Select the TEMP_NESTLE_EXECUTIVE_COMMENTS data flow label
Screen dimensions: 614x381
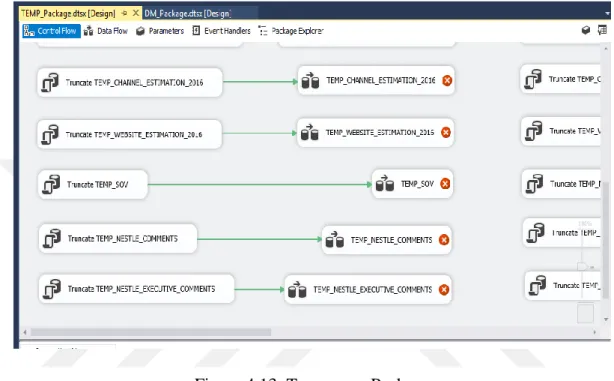(x=372, y=290)
